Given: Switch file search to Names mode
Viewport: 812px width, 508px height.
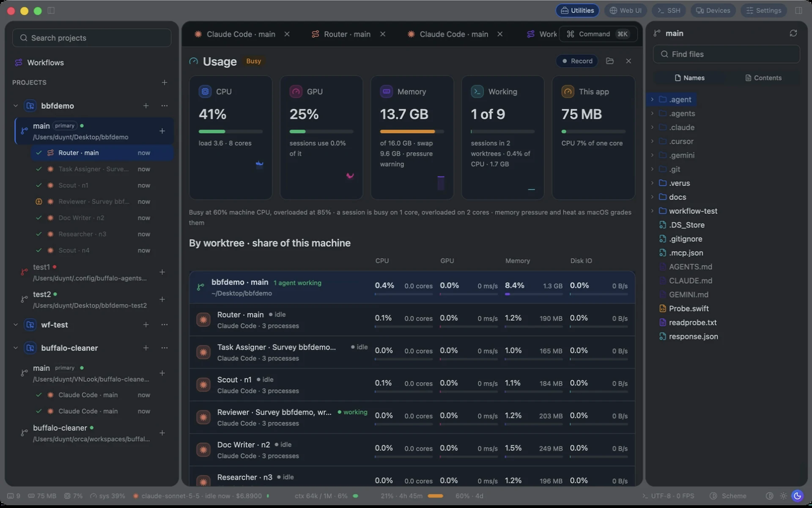Looking at the screenshot, I should point(690,78).
